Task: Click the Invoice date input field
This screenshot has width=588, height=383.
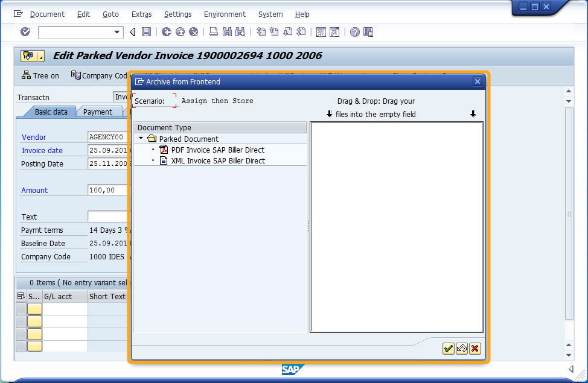Action: (109, 150)
